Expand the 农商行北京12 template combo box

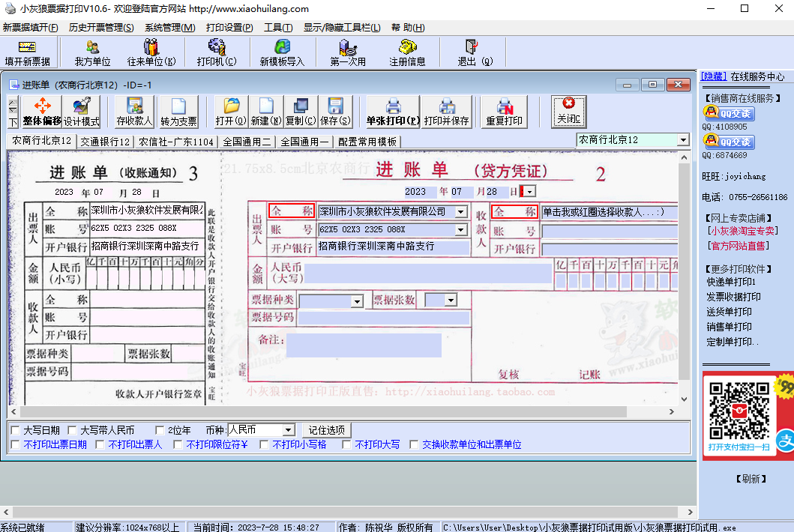(683, 139)
